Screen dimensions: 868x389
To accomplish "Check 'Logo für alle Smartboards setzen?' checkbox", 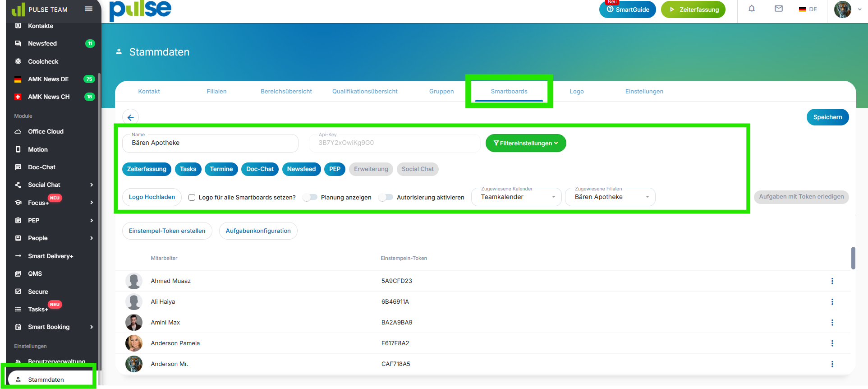I will point(192,197).
